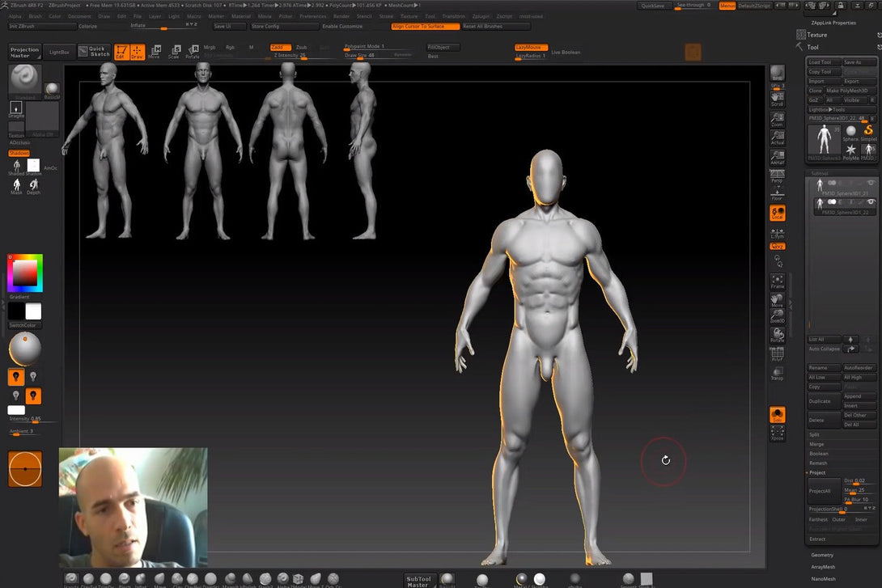Click the curved arrow beside Auto Collapse
This screenshot has width=882, height=588.
[850, 349]
